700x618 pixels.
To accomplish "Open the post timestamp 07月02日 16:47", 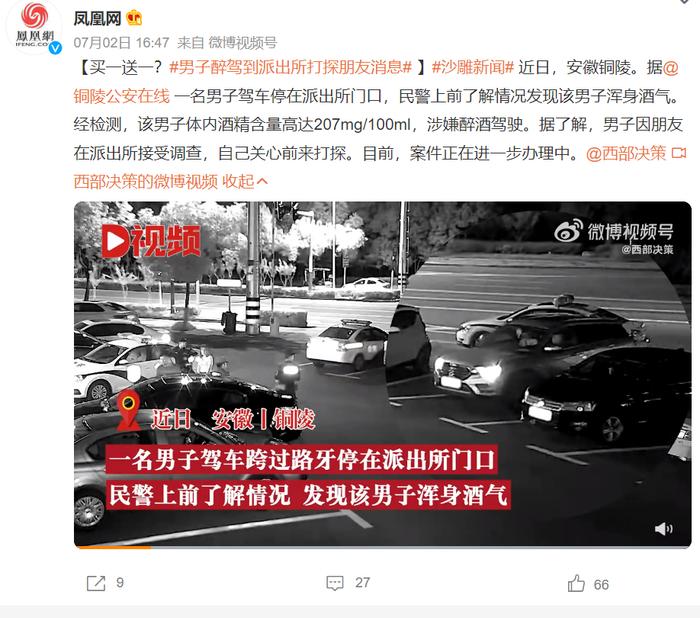I will point(121,43).
